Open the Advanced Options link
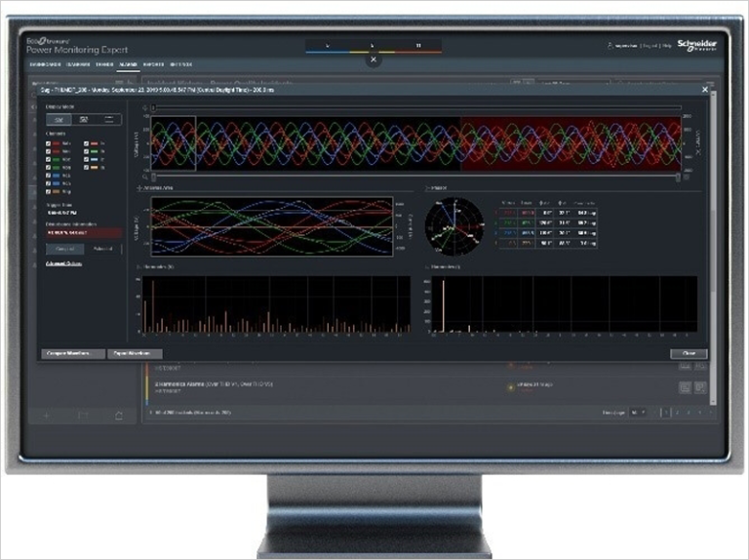This screenshot has width=749, height=560. click(65, 263)
